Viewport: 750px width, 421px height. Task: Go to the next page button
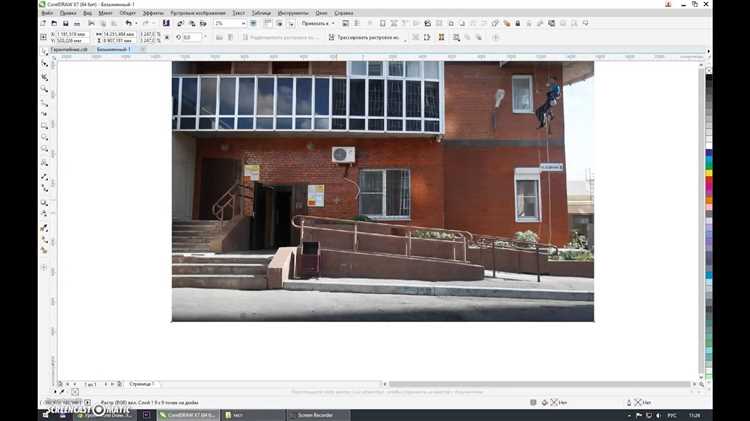[106, 384]
